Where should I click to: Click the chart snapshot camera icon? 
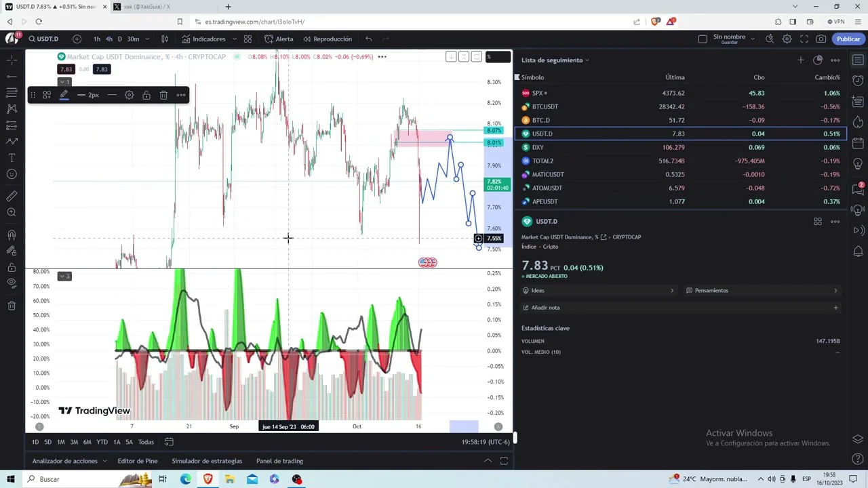(x=821, y=39)
